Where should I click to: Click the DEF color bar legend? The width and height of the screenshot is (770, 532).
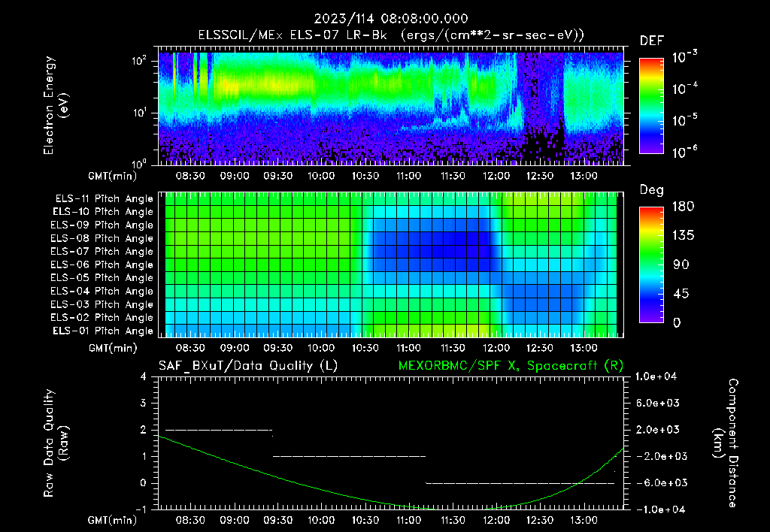[x=652, y=105]
